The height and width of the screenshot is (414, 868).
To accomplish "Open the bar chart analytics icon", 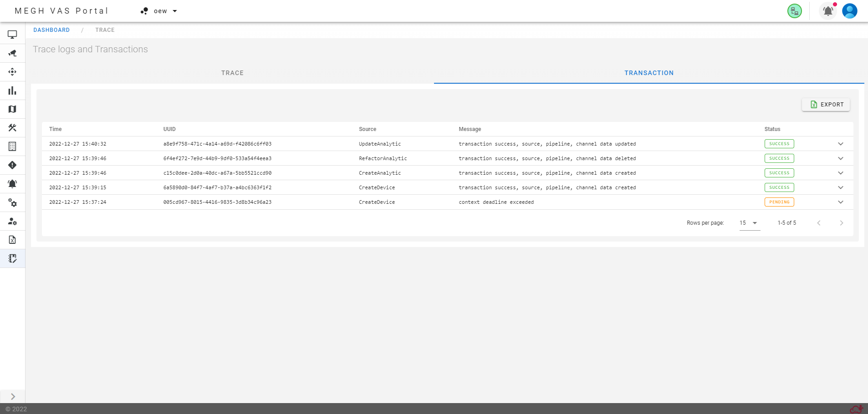I will coord(12,91).
